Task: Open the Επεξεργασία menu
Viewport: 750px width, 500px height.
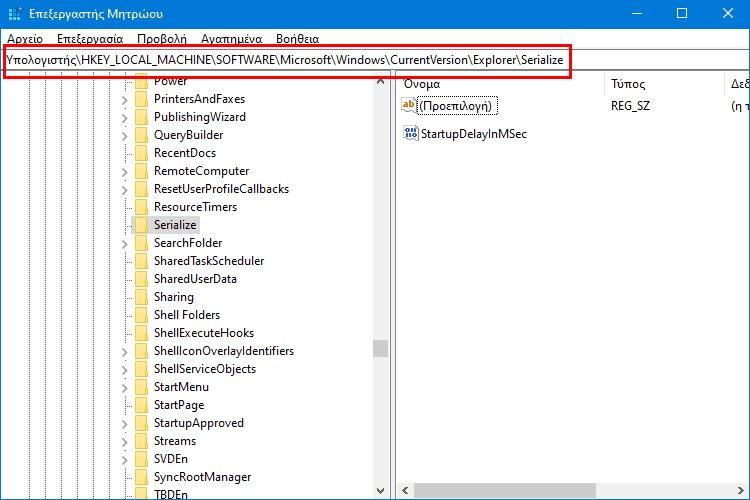Action: (90, 39)
